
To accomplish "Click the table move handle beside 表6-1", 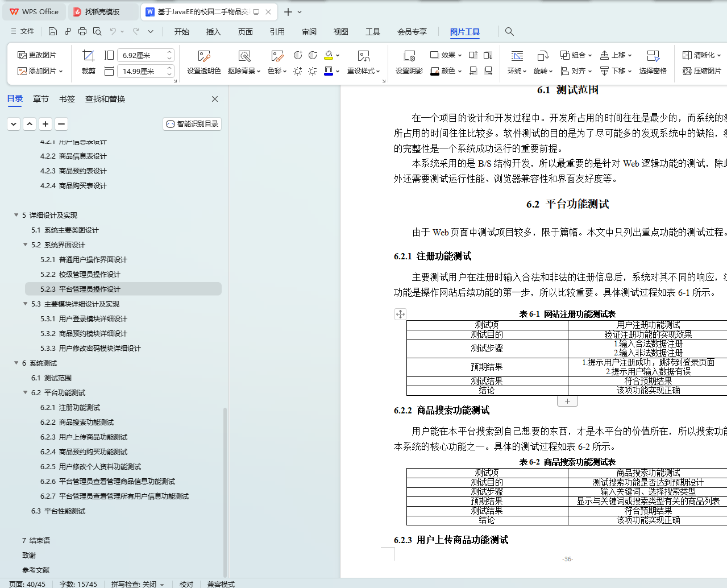I will 400,314.
